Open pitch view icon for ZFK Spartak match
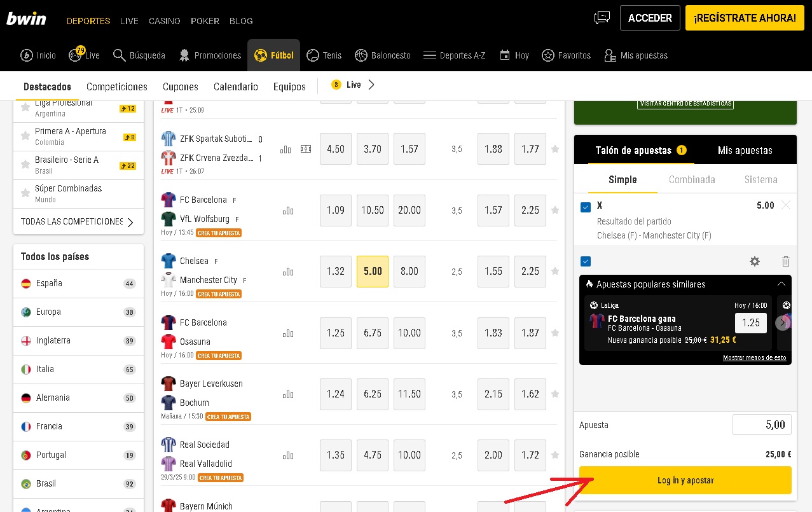 [306, 149]
